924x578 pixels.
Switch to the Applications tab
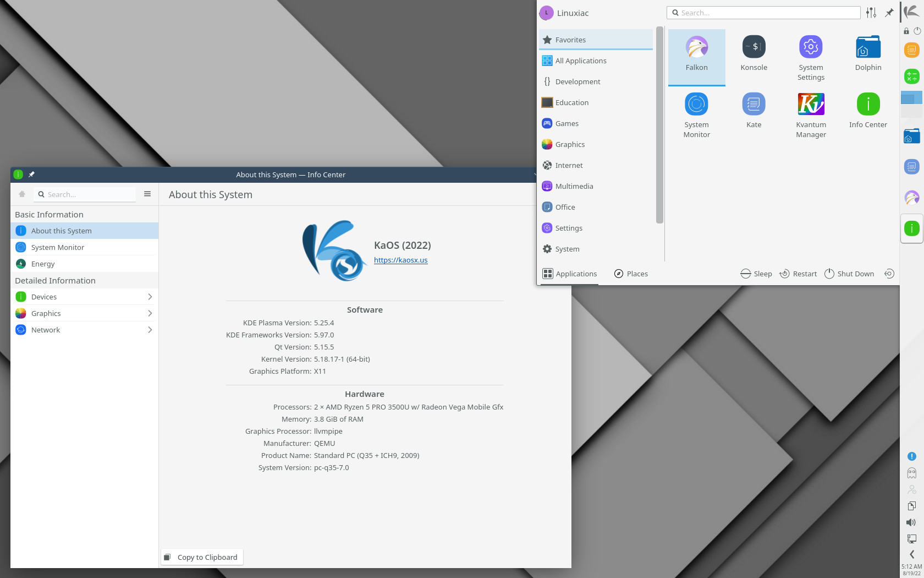[569, 274]
